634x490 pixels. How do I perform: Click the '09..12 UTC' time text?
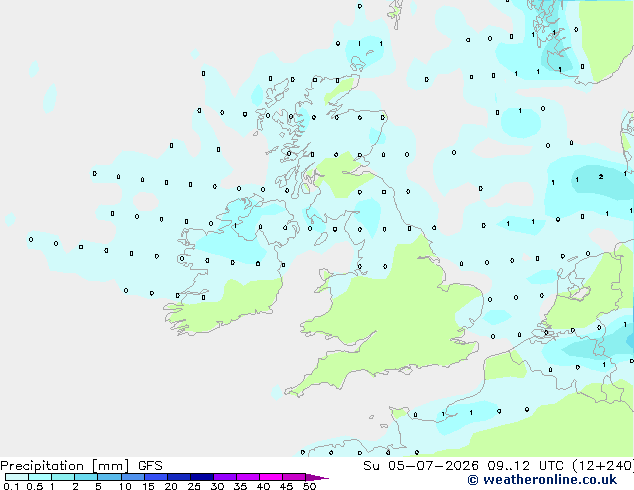coord(525,466)
